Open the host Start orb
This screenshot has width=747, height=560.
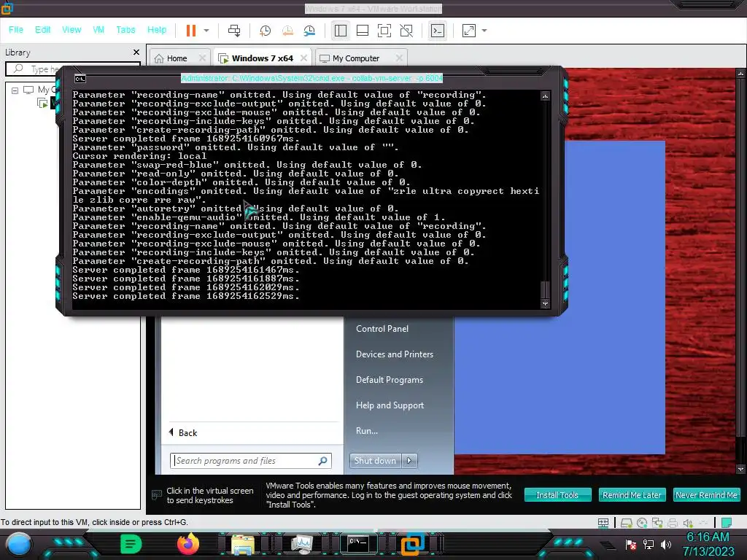click(18, 544)
